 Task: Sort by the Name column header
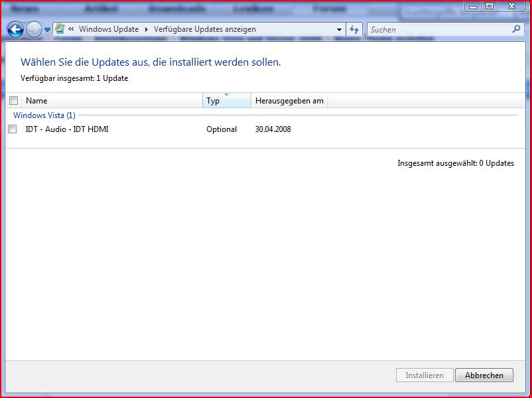click(112, 100)
